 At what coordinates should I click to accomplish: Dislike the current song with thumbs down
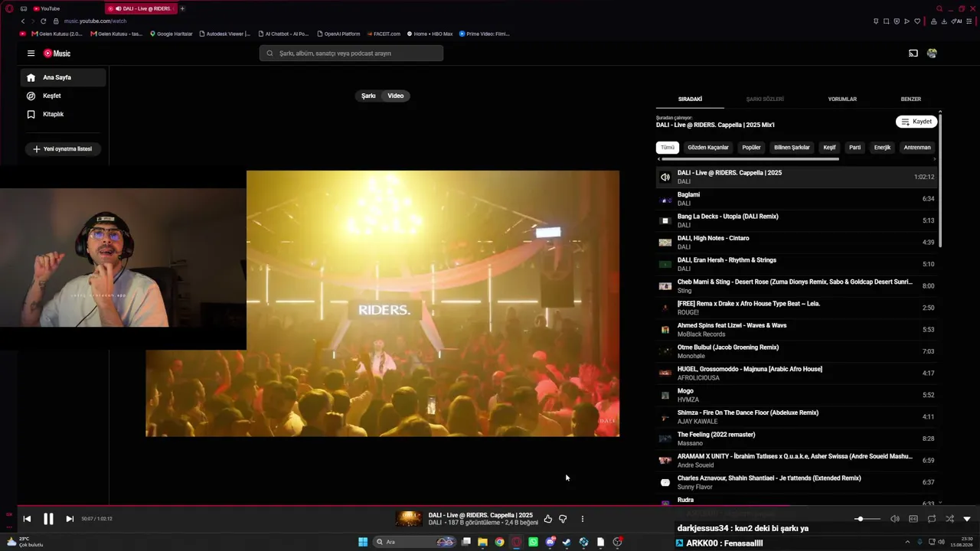coord(563,519)
